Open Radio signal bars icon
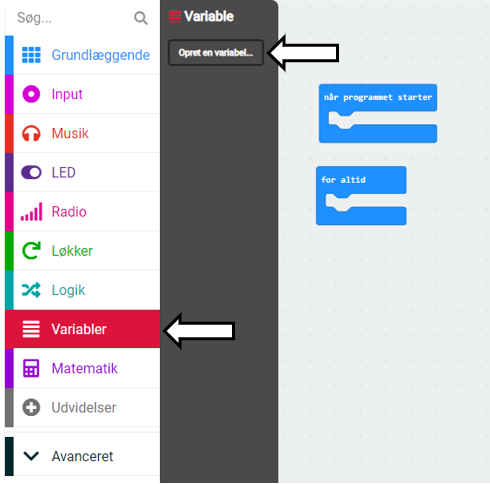Screen dimensions: 490x484 pos(31,211)
